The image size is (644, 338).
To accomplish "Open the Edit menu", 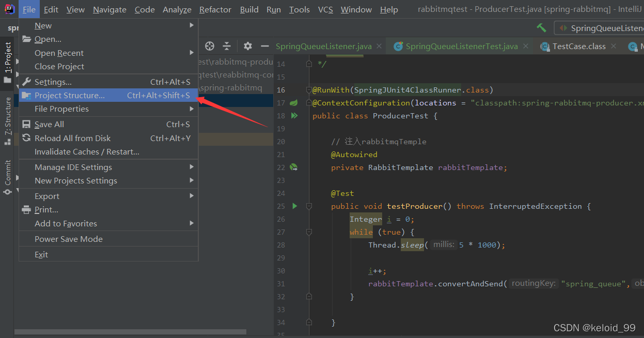I will (51, 9).
